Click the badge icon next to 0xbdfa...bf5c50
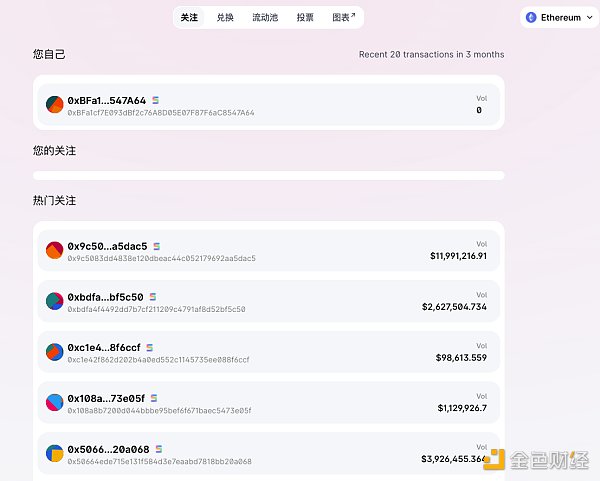 pyautogui.click(x=152, y=297)
